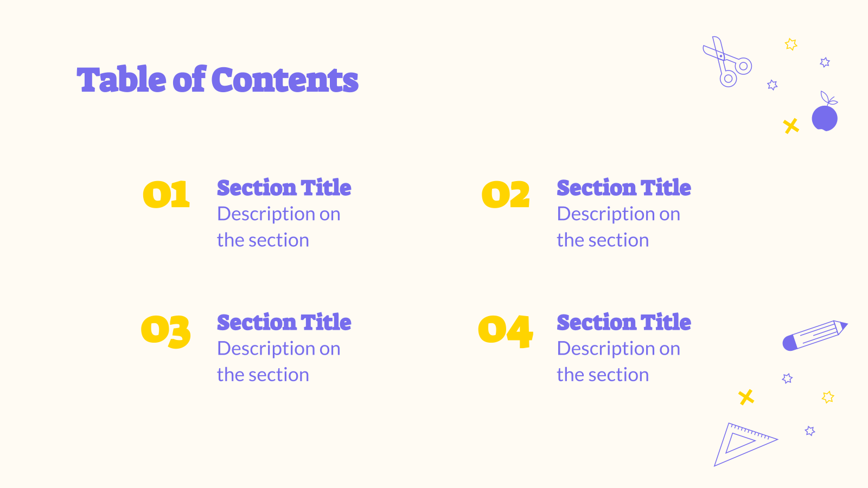Image resolution: width=868 pixels, height=488 pixels.
Task: Select the purple star below the pencil
Action: pos(787,378)
